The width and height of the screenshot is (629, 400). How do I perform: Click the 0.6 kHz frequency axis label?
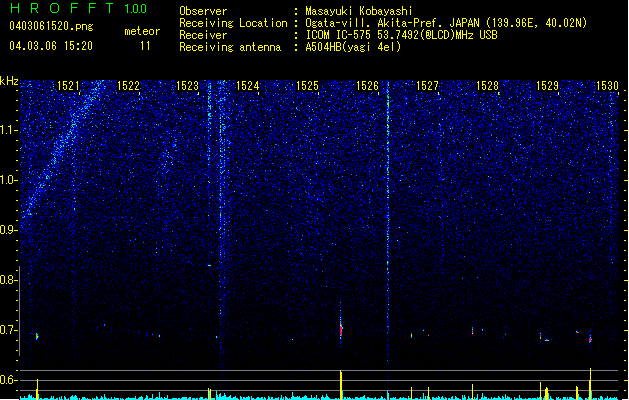pyautogui.click(x=8, y=380)
